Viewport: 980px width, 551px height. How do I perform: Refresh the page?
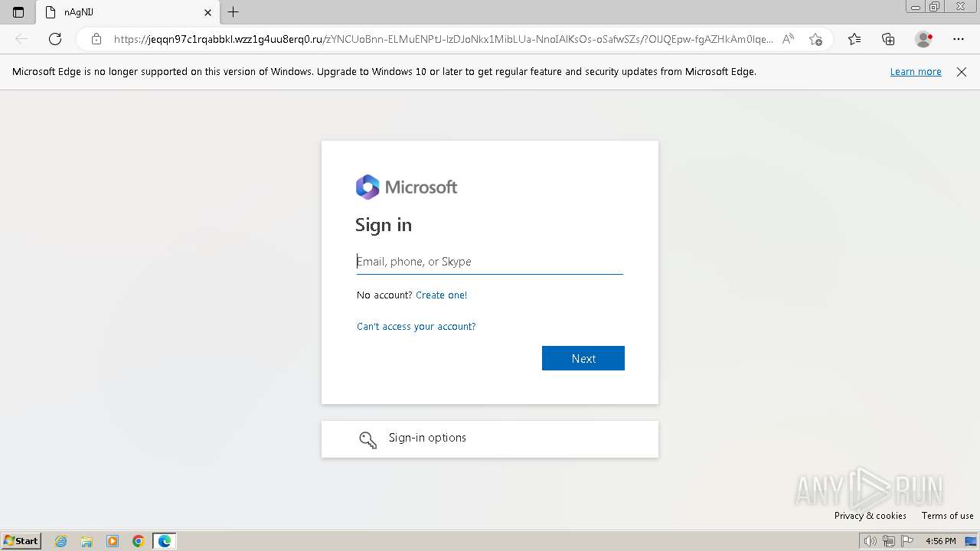point(55,39)
